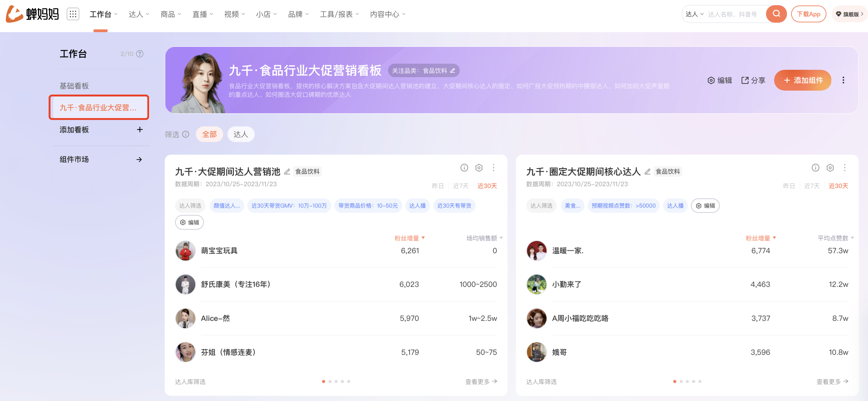Select 九千·食品行业大促营… sidebar item
Image resolution: width=868 pixels, height=401 pixels.
99,107
